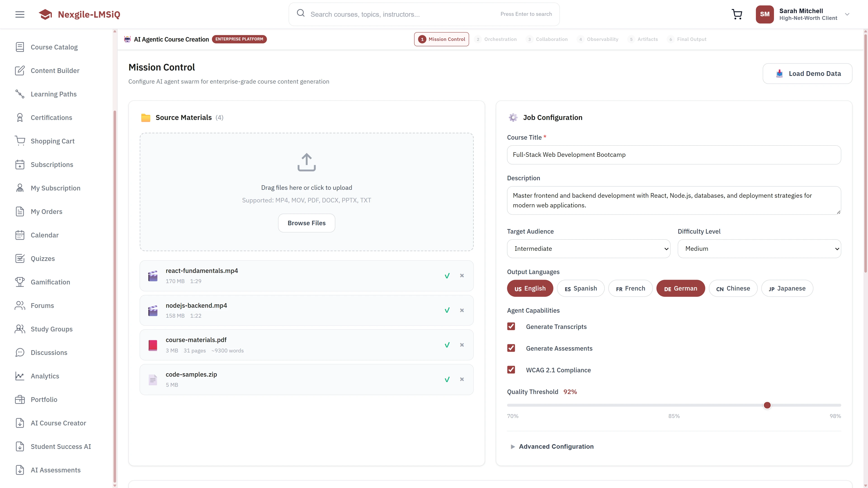Open the Analytics sidebar icon
The width and height of the screenshot is (868, 488).
click(20, 376)
